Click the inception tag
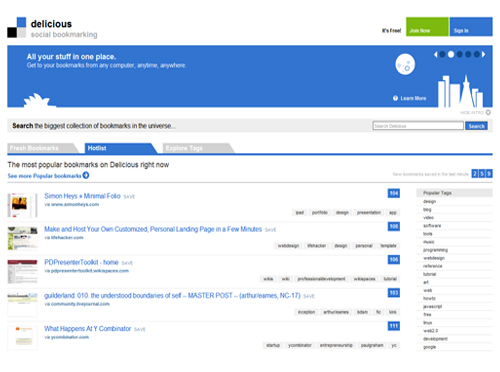Screen dimensions: 500x372 pos(306,312)
